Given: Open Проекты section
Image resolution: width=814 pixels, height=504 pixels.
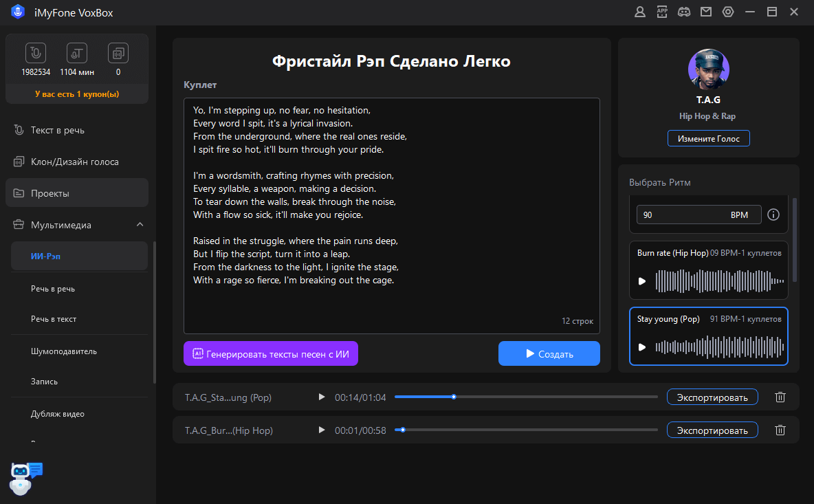Looking at the screenshot, I should coord(78,193).
